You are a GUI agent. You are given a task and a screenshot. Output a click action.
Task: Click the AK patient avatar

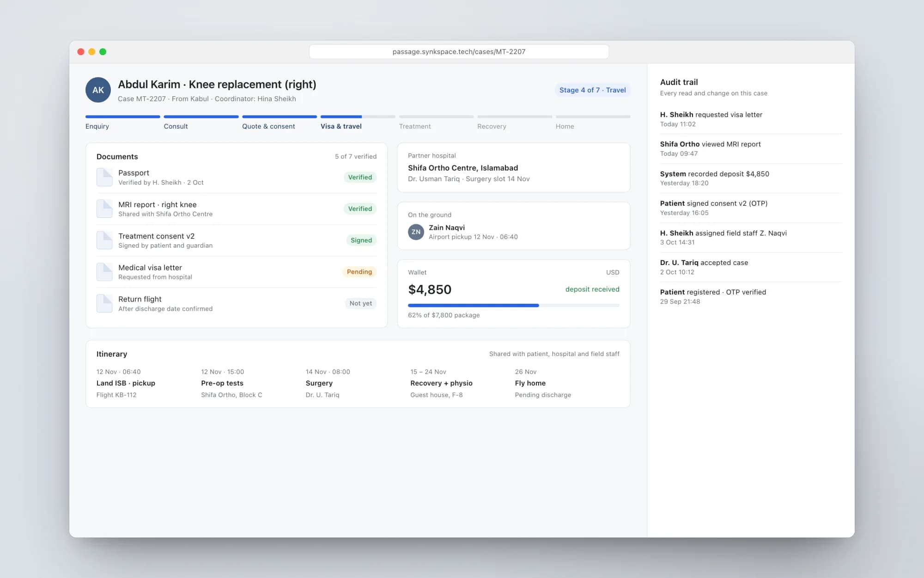tap(98, 90)
